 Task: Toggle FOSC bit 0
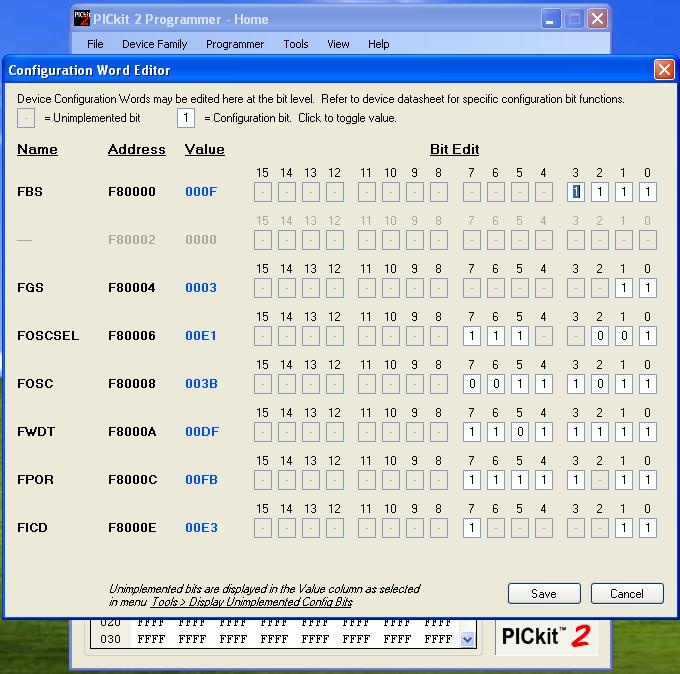(x=647, y=384)
